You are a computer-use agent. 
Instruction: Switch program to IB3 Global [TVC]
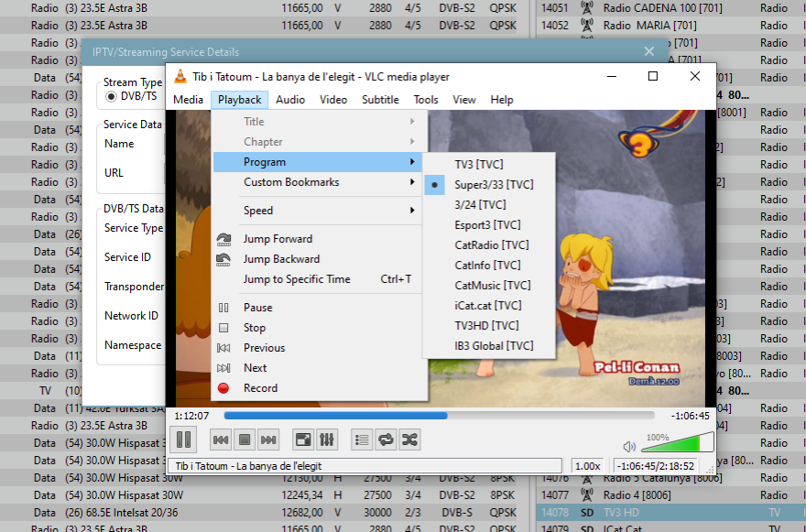point(488,346)
